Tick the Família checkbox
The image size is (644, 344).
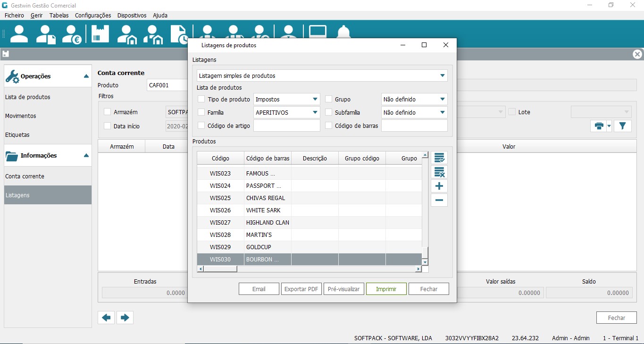click(x=201, y=113)
